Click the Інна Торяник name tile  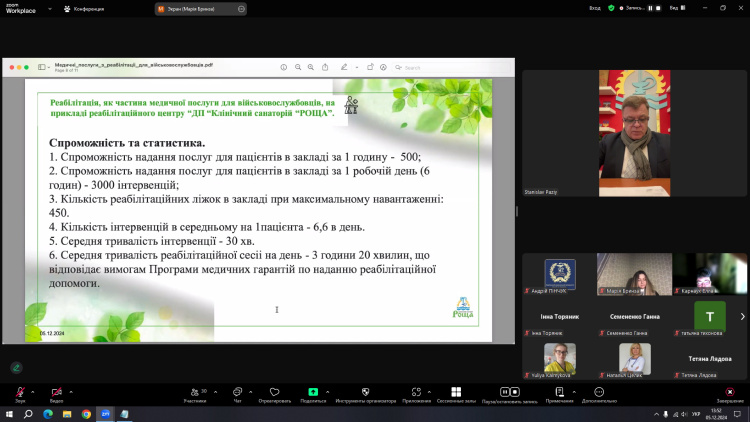(560, 316)
